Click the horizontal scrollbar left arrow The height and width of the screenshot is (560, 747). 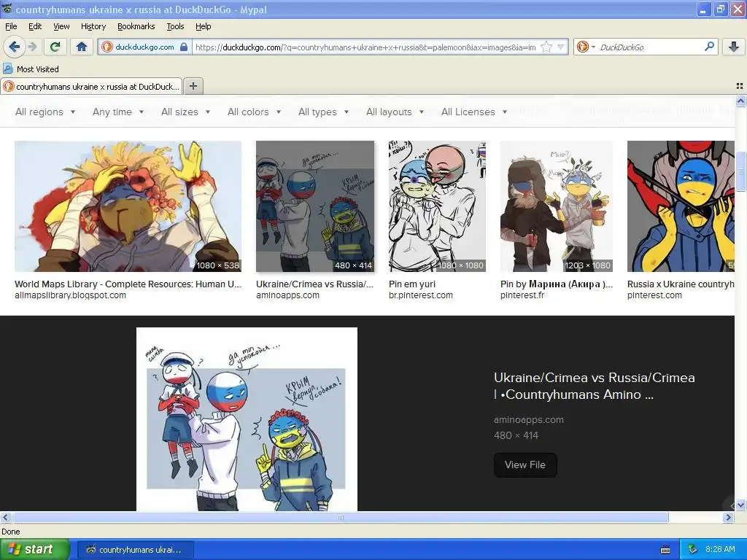pos(5,517)
